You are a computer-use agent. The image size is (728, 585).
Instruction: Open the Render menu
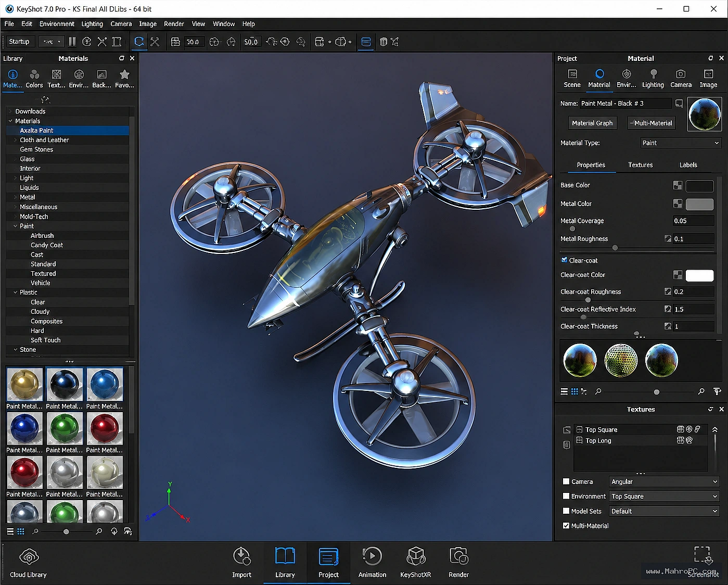174,24
